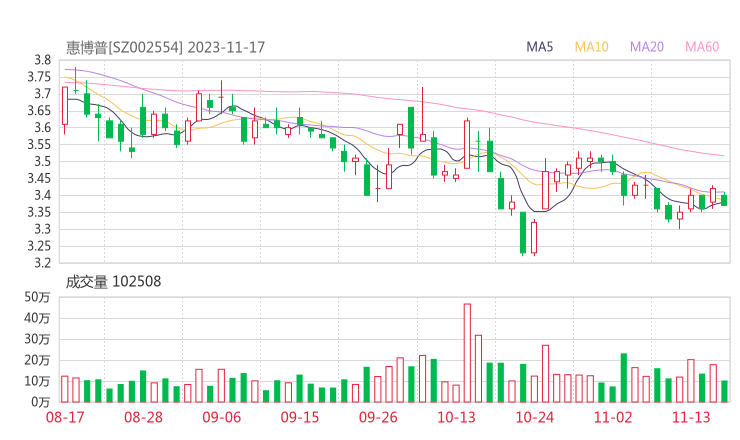Screen dimensions: 740x440
Task: Click the MA20 legend label
Action: [x=647, y=47]
